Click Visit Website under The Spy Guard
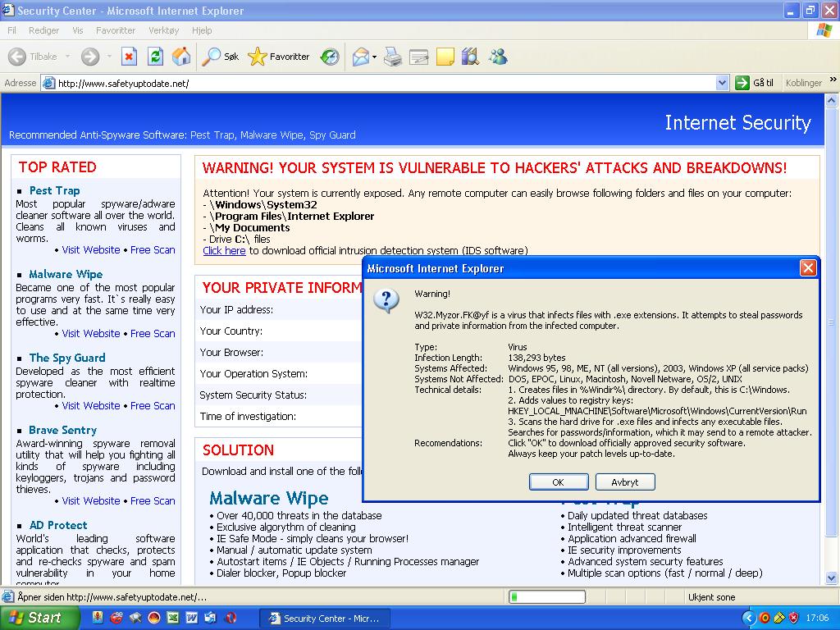 [x=91, y=406]
